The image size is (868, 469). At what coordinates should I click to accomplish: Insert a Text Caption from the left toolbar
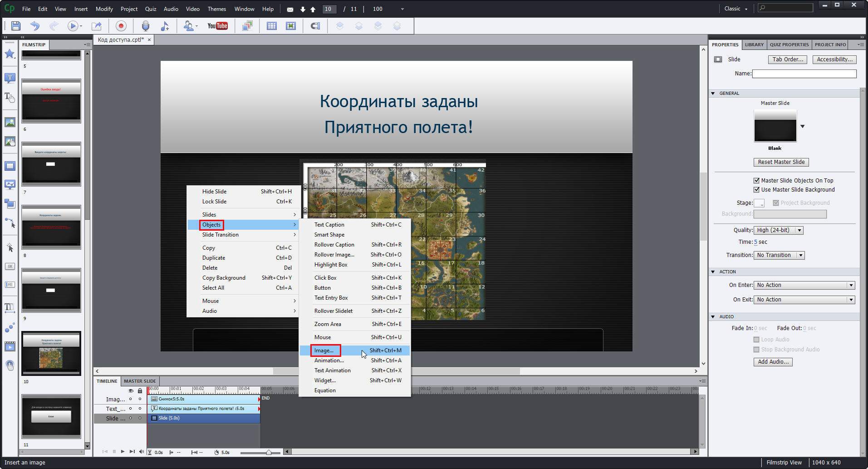coord(10,78)
